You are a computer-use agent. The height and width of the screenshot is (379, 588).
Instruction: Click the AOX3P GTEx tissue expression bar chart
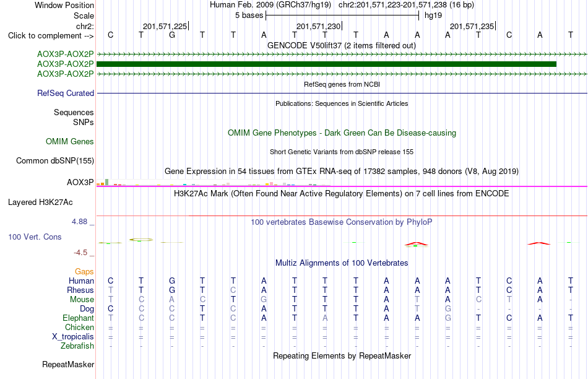click(213, 183)
